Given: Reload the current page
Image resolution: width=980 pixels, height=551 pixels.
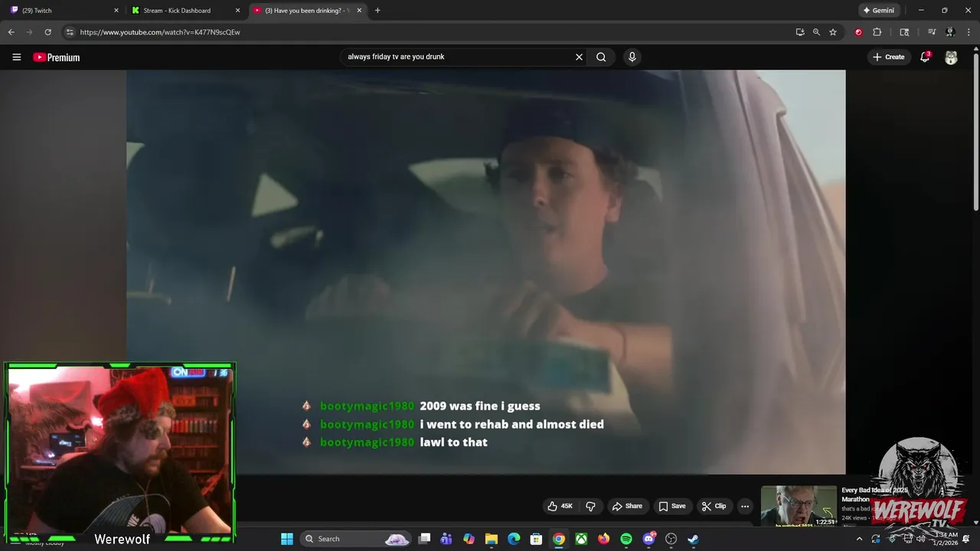Looking at the screenshot, I should (x=47, y=32).
